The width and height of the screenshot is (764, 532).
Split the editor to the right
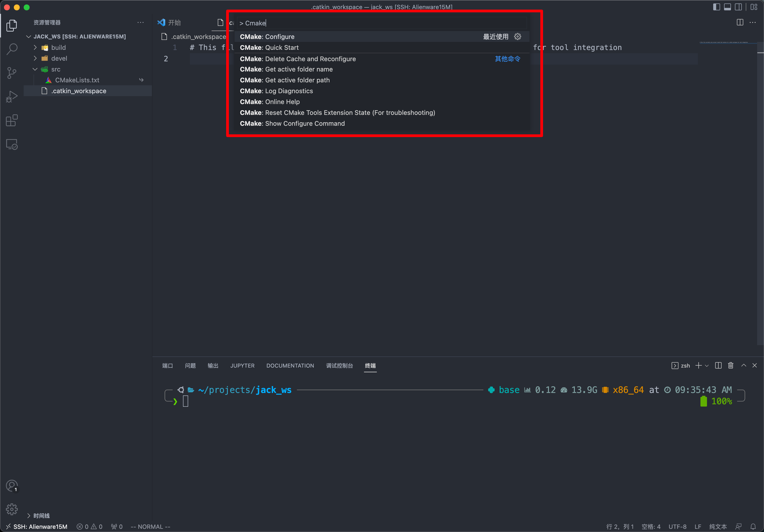coord(740,22)
